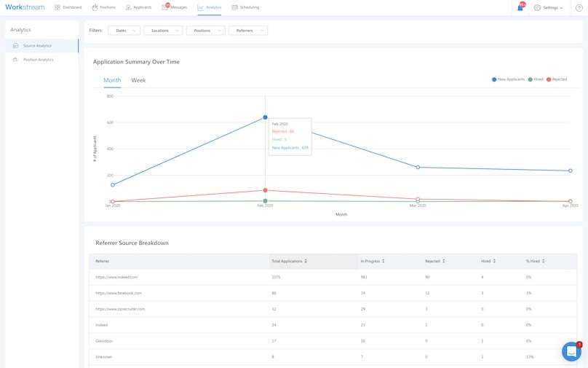Click the Source Analytics sidebar icon
The image size is (588, 368).
(16, 46)
